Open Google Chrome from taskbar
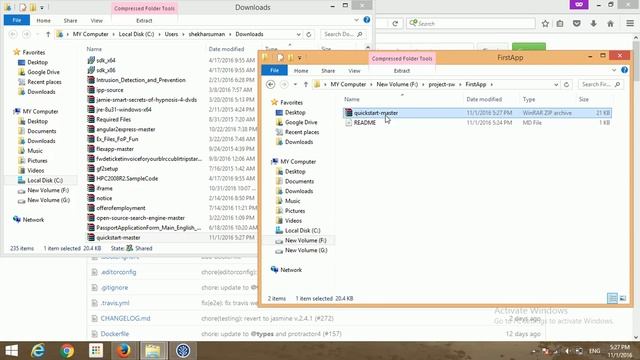Image resolution: width=640 pixels, height=360 pixels. (67, 351)
